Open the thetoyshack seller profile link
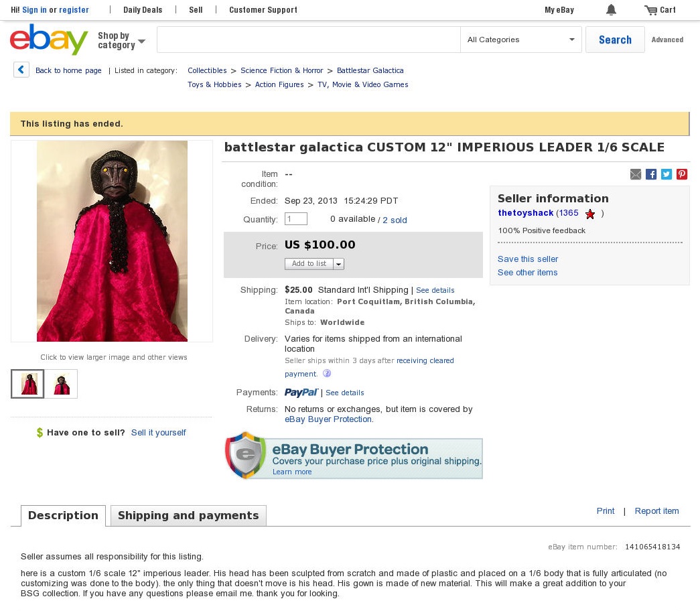Screen dimensions: 700x613 click(525, 213)
